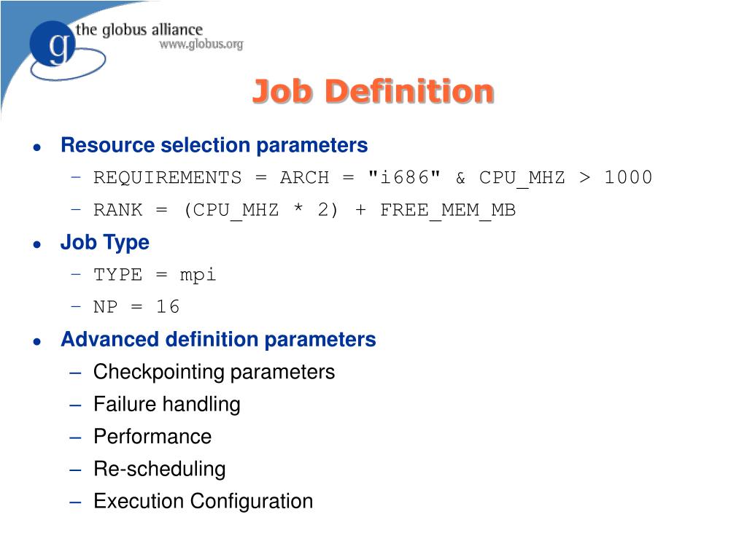Select the Checkpointing parameters item
The width and height of the screenshot is (747, 560).
tap(214, 372)
